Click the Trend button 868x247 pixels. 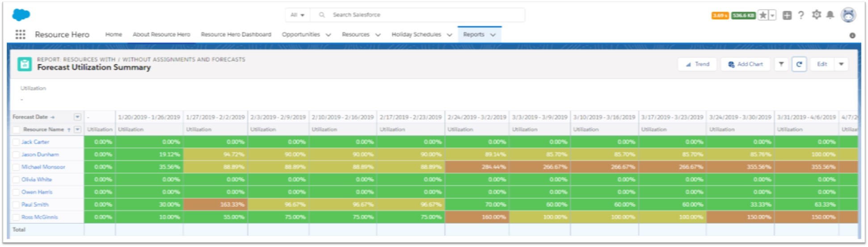pos(697,64)
